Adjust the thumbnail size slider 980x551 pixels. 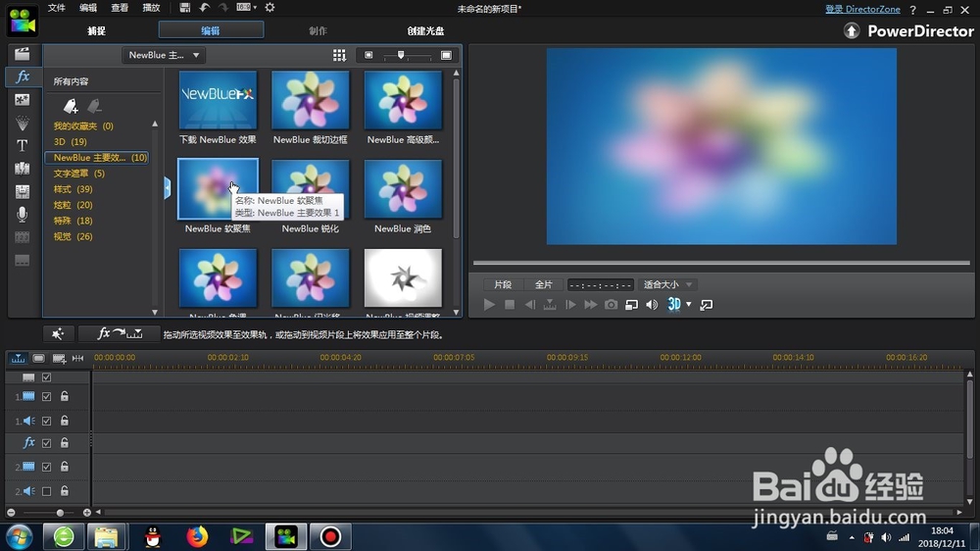(401, 56)
